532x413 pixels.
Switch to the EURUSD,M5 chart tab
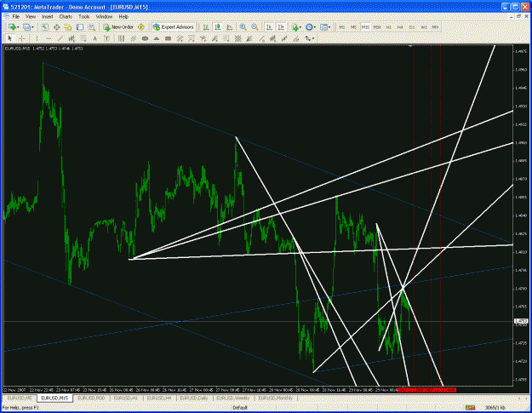click(x=20, y=398)
